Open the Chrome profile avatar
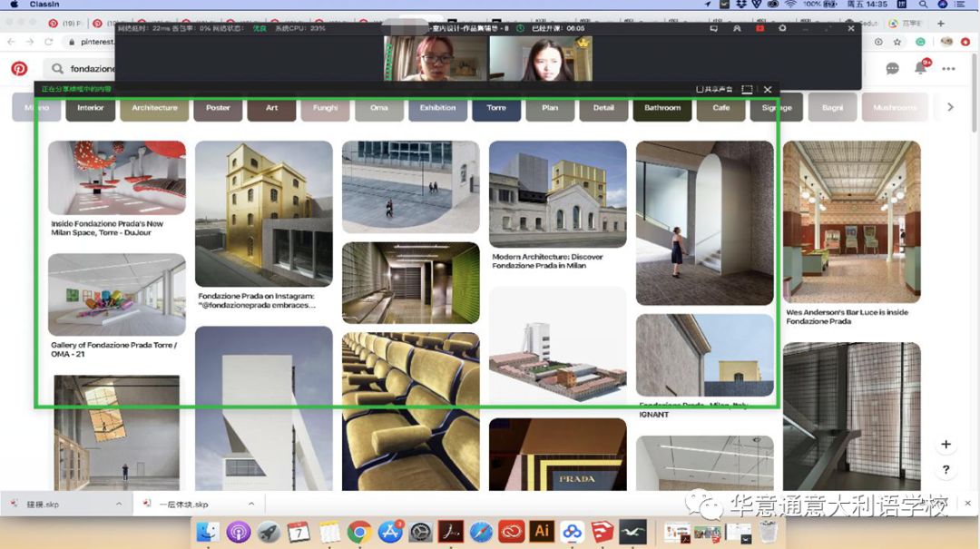Screen dimensions: 980x549 [x=946, y=42]
